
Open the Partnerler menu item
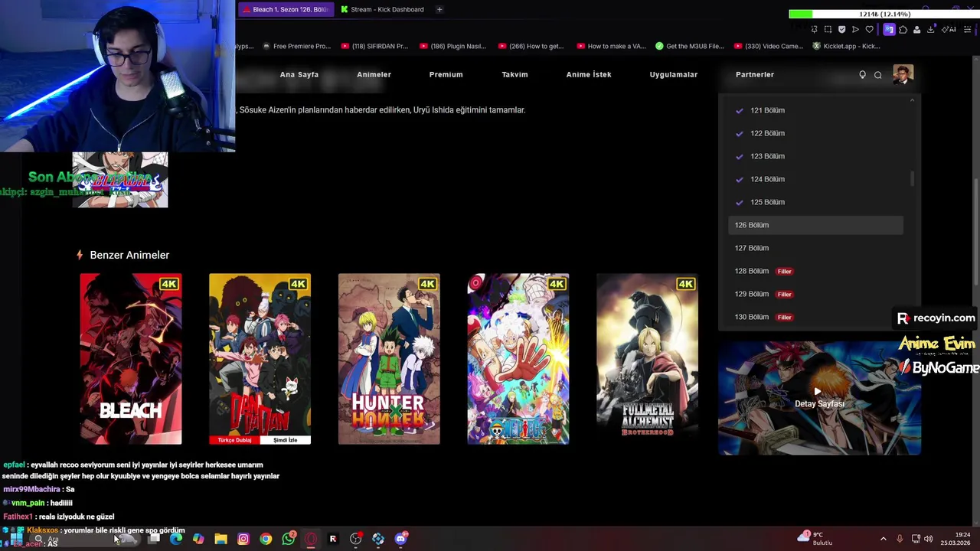(x=755, y=74)
